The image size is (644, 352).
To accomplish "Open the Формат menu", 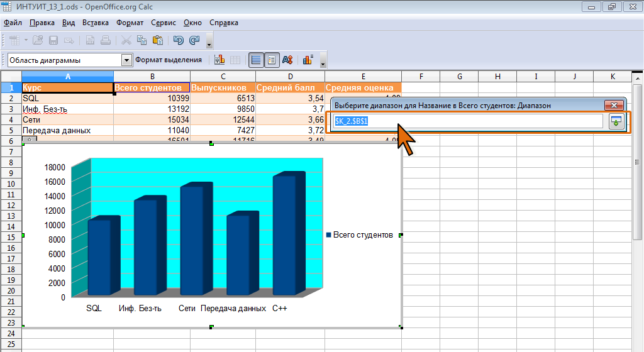I will coord(130,23).
